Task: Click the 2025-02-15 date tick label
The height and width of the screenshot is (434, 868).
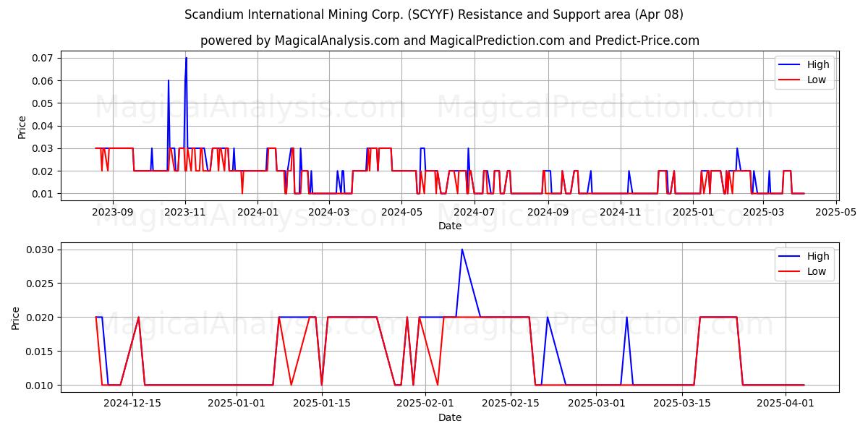Action: pos(511,404)
